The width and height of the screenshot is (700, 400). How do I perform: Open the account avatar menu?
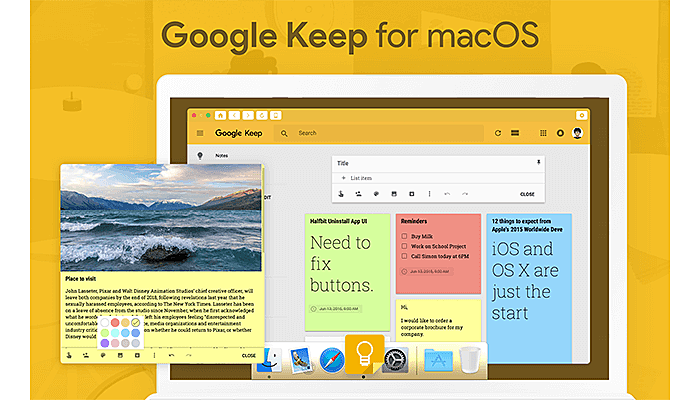pyautogui.click(x=577, y=133)
